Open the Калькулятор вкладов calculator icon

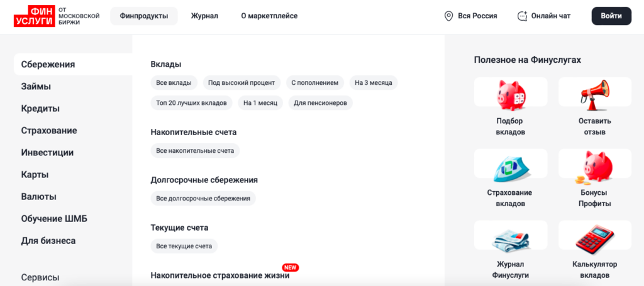[x=594, y=238]
